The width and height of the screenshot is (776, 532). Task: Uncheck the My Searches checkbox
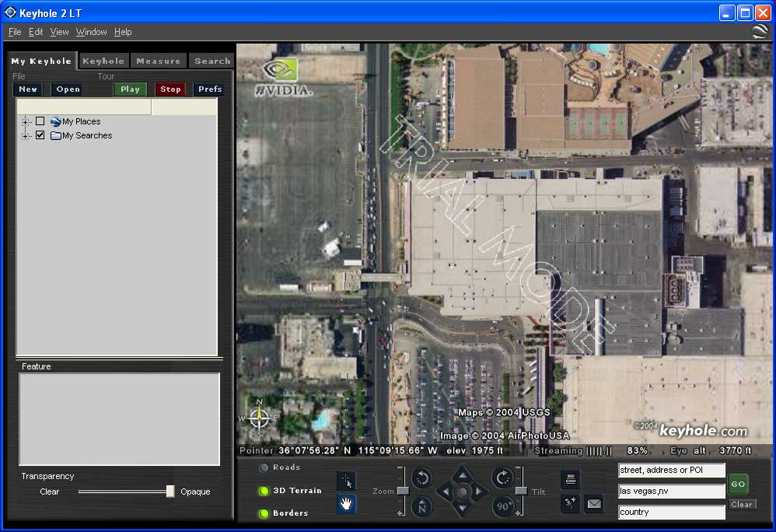point(40,135)
